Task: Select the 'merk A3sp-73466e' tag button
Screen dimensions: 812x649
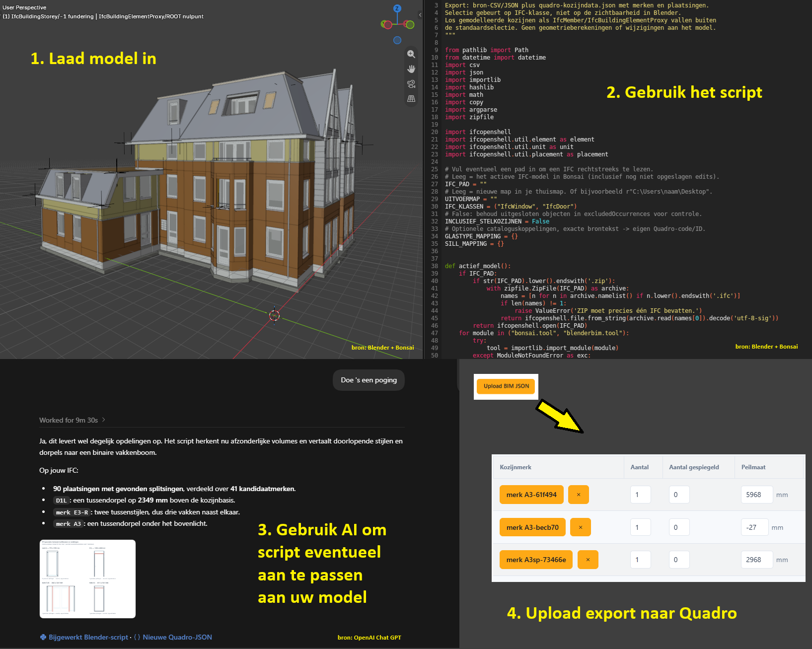Action: tap(536, 560)
